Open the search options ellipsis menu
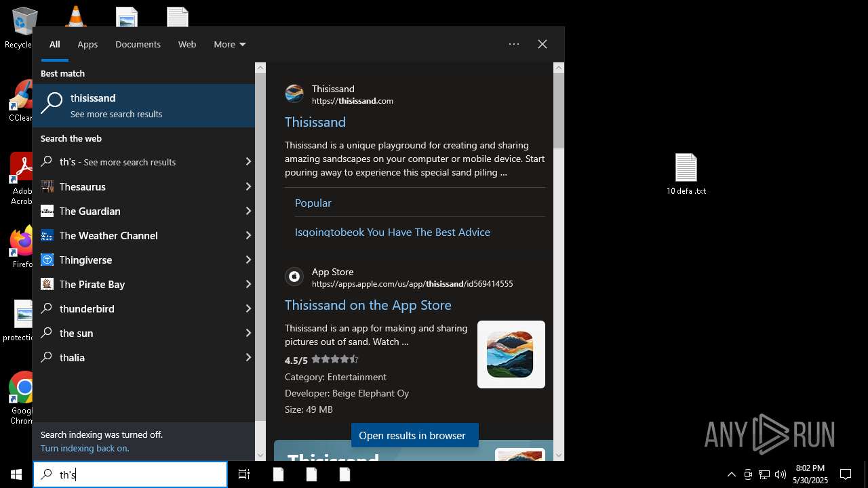Image resolution: width=868 pixels, height=488 pixels. tap(514, 44)
